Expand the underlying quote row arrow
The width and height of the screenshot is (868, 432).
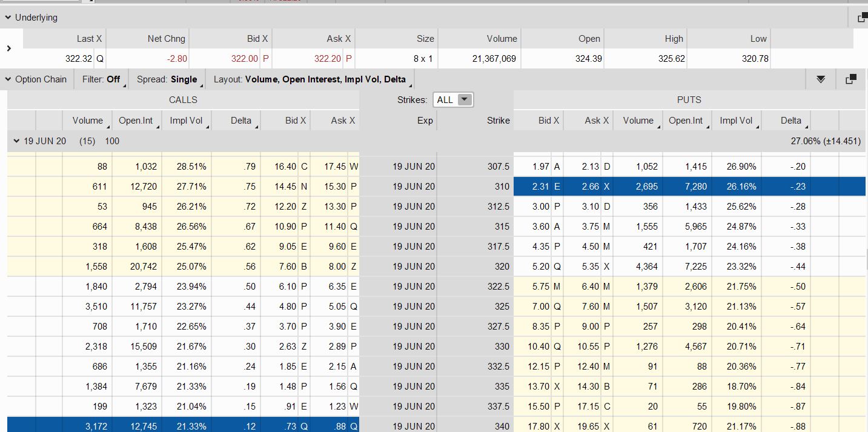[x=8, y=48]
